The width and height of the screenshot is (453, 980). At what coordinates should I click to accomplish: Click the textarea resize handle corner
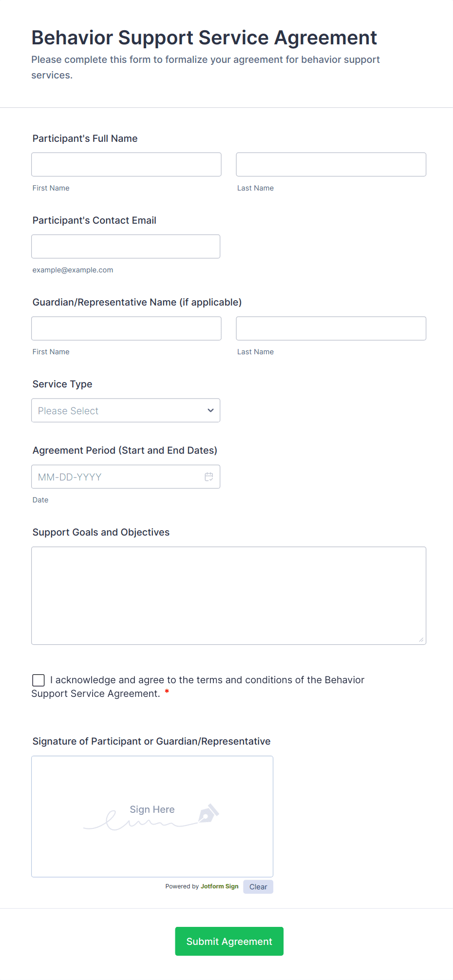pos(421,640)
